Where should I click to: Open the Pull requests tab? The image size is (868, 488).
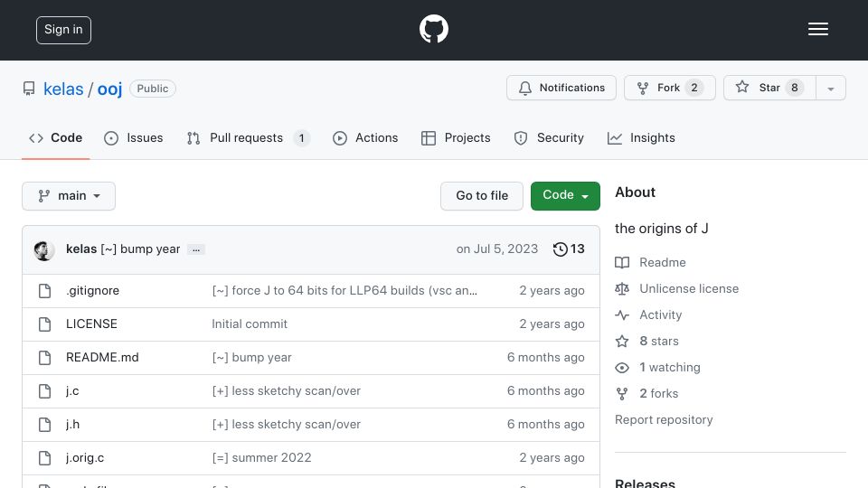[x=248, y=137]
